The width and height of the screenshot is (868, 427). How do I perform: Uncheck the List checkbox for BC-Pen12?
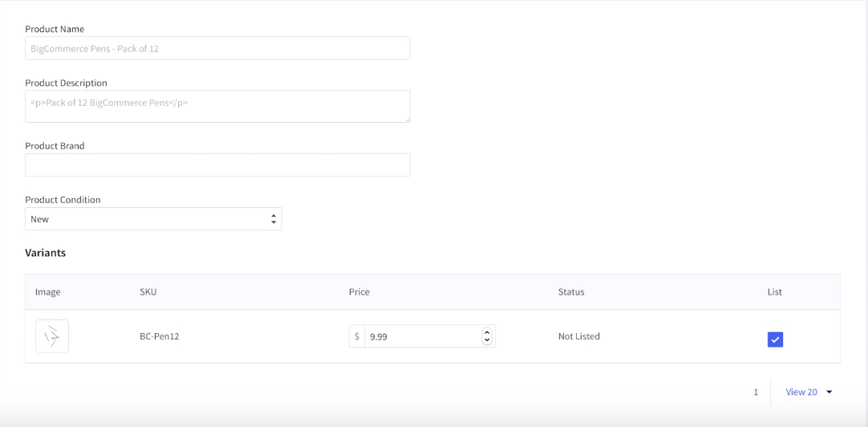point(775,340)
